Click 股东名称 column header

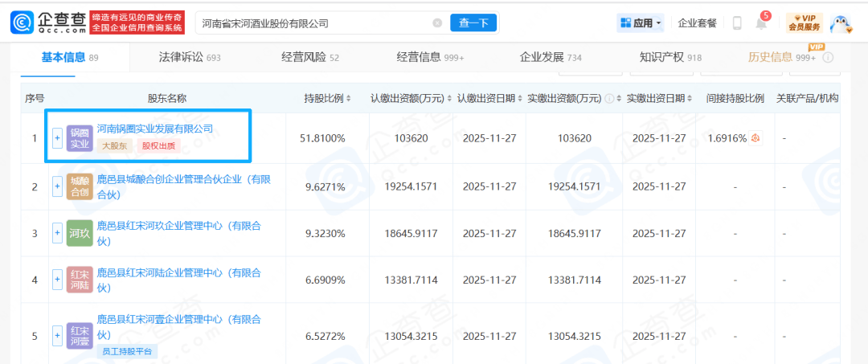click(x=166, y=99)
